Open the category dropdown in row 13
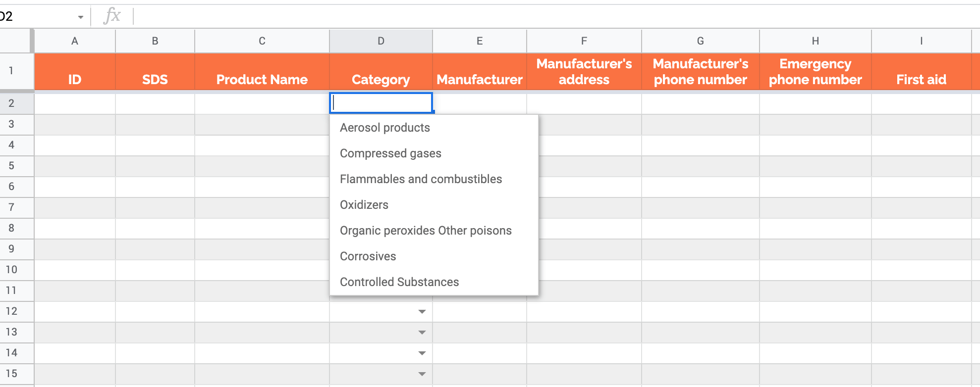980x387 pixels. 422,332
